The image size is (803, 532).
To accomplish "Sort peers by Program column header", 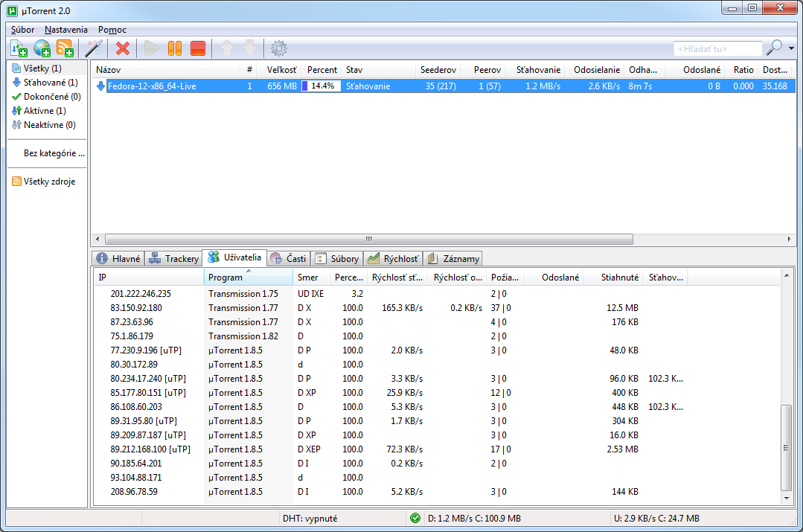I will point(249,278).
